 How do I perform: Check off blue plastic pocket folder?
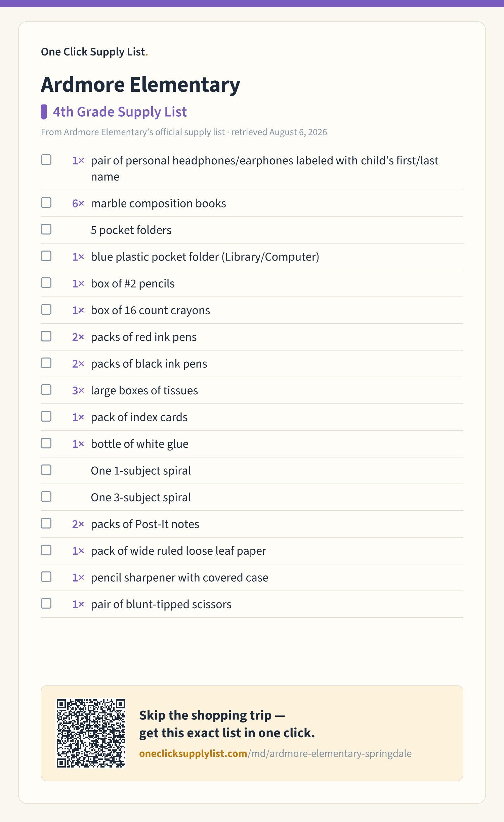pos(46,256)
